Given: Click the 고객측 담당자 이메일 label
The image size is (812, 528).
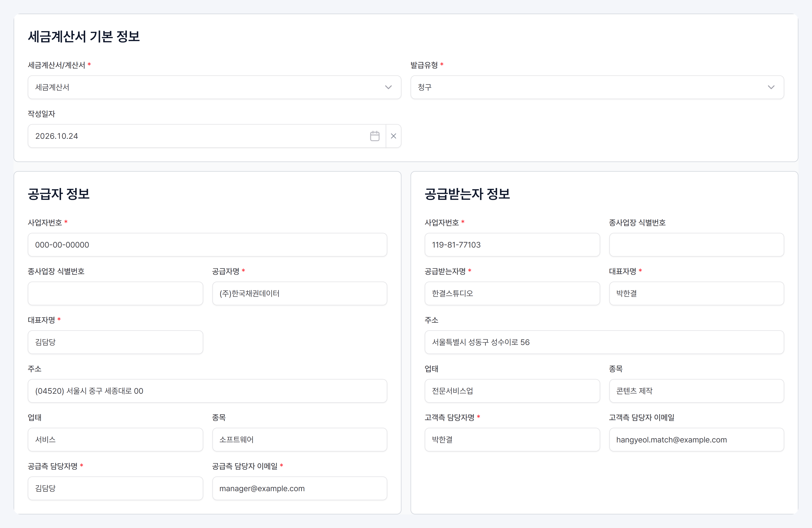Looking at the screenshot, I should pos(641,417).
